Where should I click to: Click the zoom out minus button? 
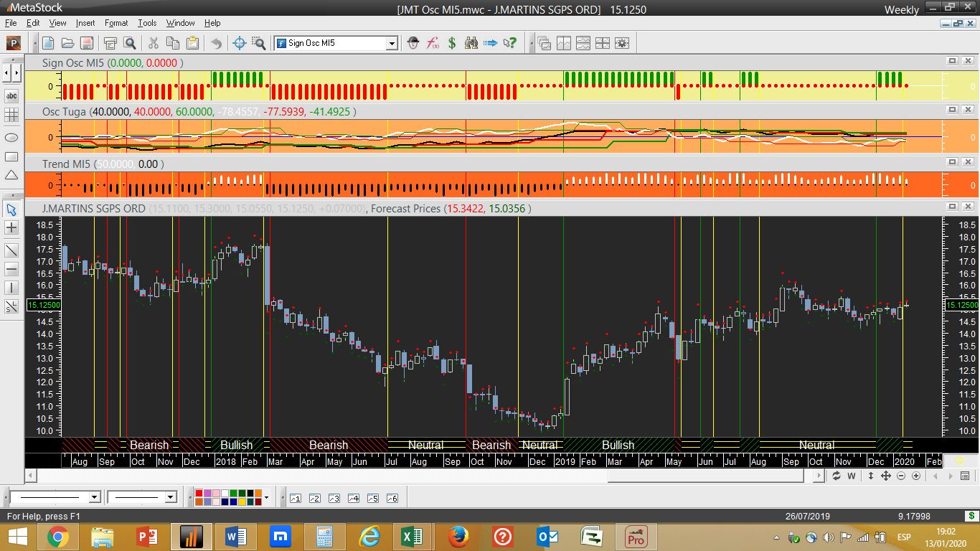[x=900, y=476]
